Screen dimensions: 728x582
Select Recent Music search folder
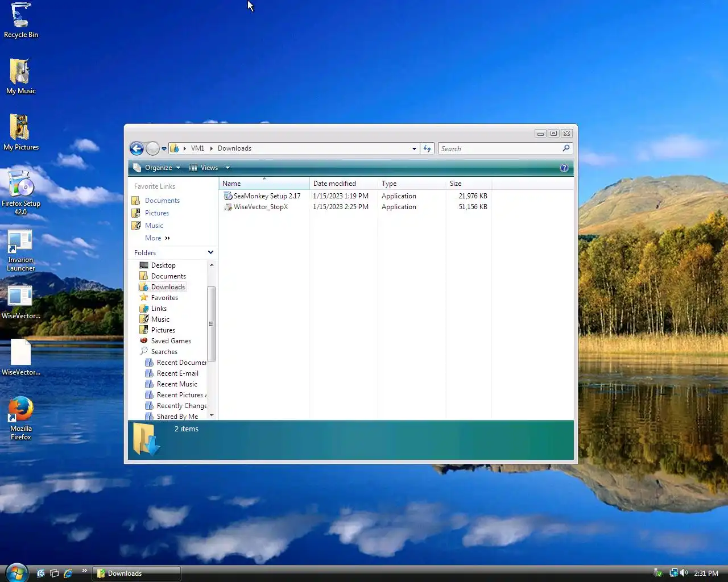(x=177, y=384)
